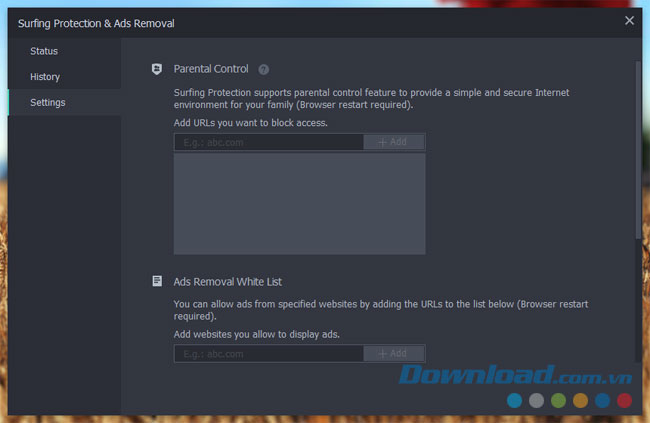Click 'Add websites you allow to display ads.' text

pos(257,334)
